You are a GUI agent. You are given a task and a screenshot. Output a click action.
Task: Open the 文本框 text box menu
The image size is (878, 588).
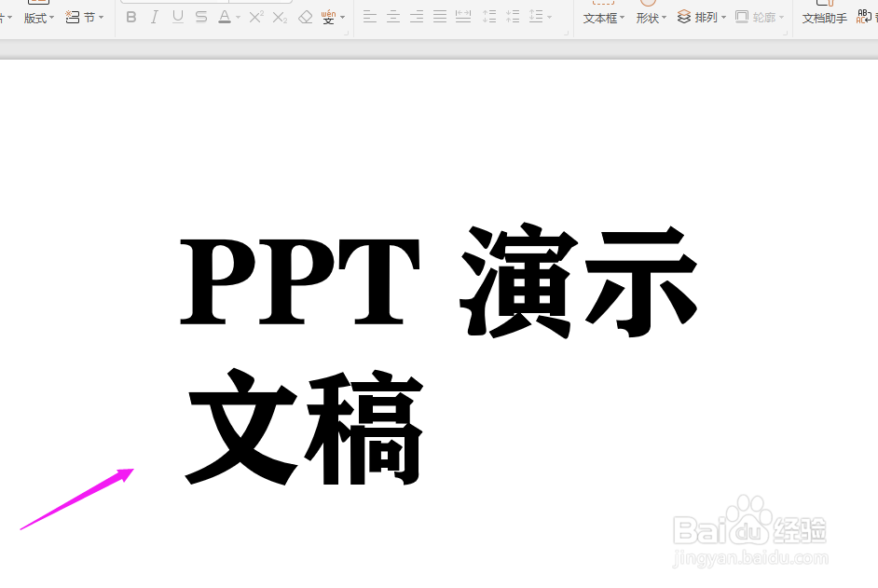point(602,16)
